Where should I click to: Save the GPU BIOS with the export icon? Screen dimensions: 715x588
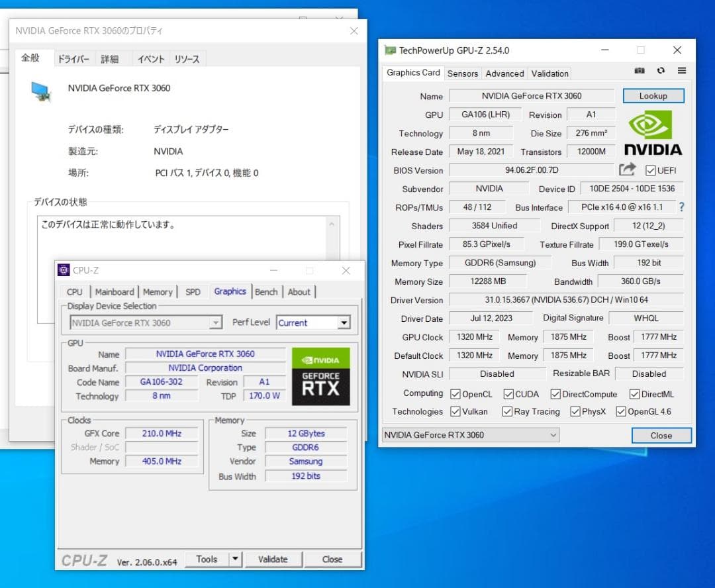coord(626,169)
